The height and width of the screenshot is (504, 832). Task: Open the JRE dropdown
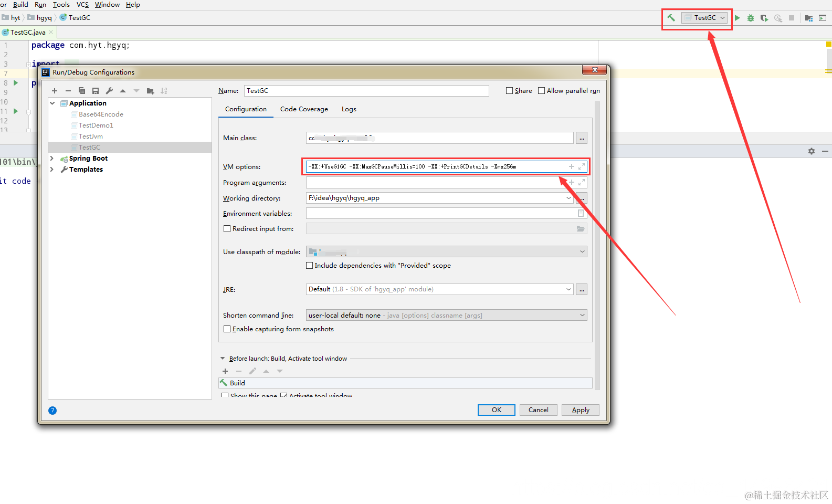coord(568,289)
